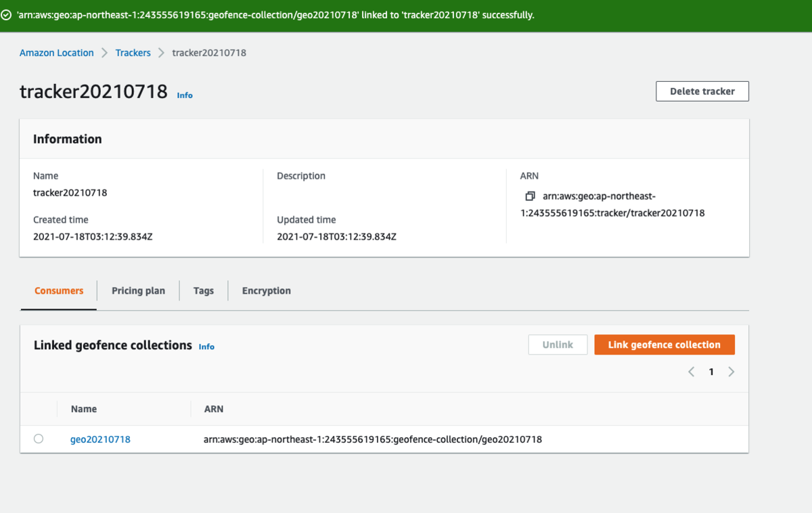Screen dimensions: 812x513
Task: Copy the tracker ARN with the copy icon
Action: point(530,196)
